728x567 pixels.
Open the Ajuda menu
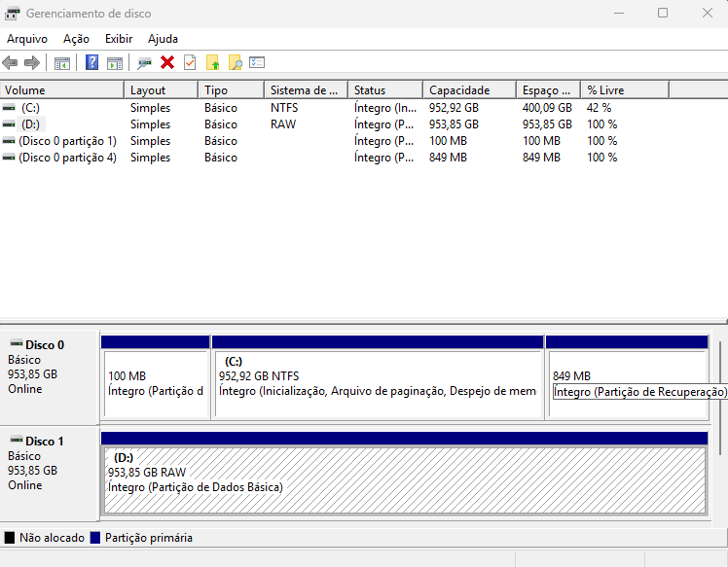pyautogui.click(x=163, y=39)
